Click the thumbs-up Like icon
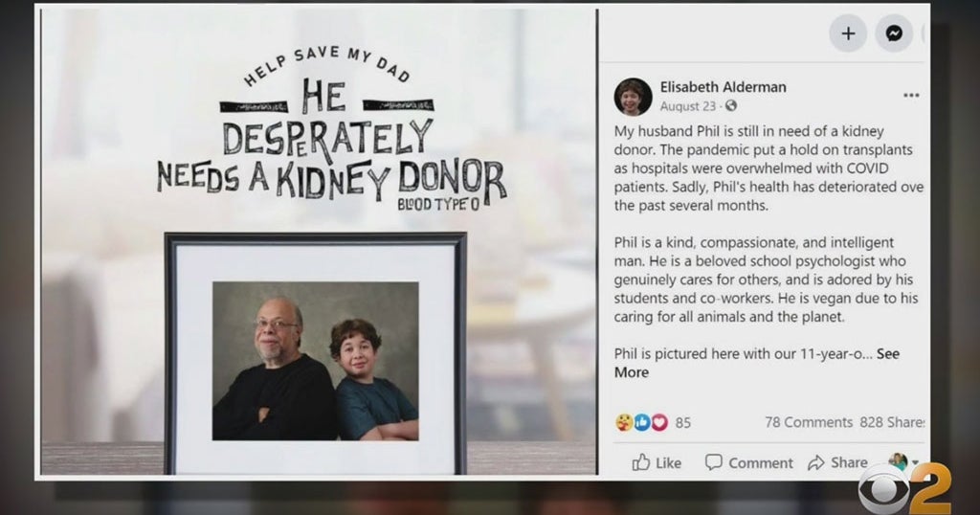Viewport: 980px width, 515px height. [x=640, y=462]
